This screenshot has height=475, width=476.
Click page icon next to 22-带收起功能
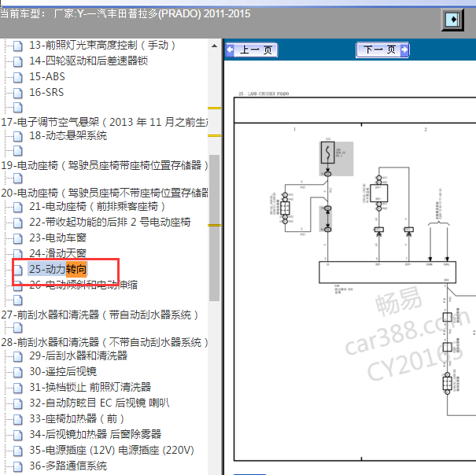pyautogui.click(x=18, y=223)
